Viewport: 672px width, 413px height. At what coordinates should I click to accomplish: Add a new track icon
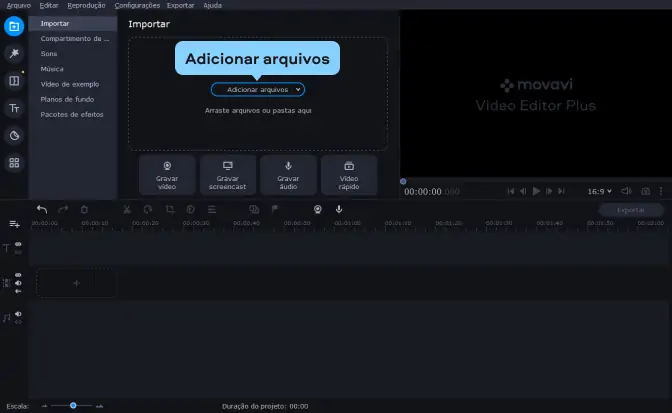click(x=14, y=224)
